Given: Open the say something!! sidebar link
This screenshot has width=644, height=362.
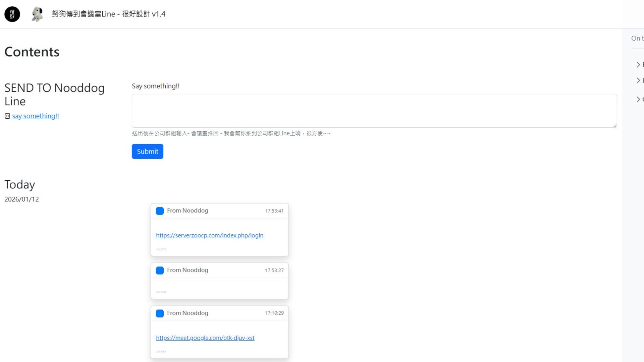Looking at the screenshot, I should 36,116.
